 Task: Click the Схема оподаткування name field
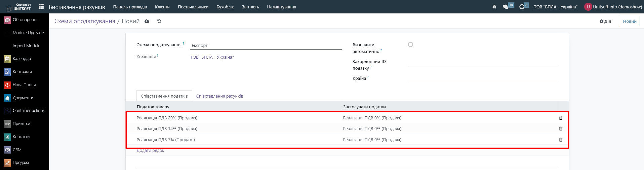click(x=266, y=46)
